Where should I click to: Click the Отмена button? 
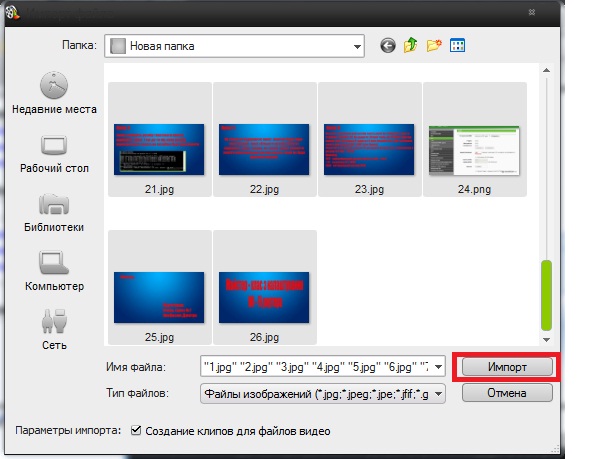(507, 393)
